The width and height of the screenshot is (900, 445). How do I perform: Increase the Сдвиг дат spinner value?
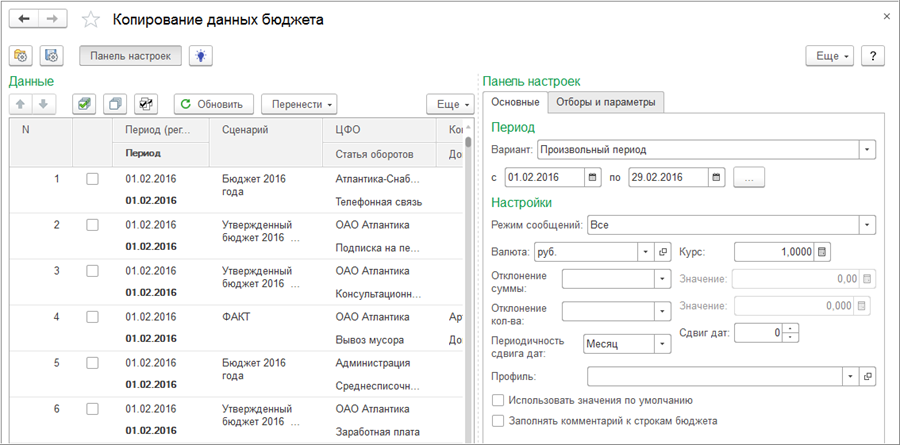click(791, 328)
